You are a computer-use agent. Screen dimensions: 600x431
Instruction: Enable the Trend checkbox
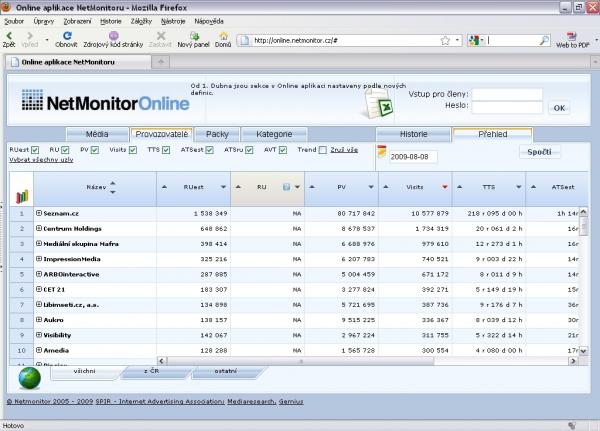pos(323,150)
